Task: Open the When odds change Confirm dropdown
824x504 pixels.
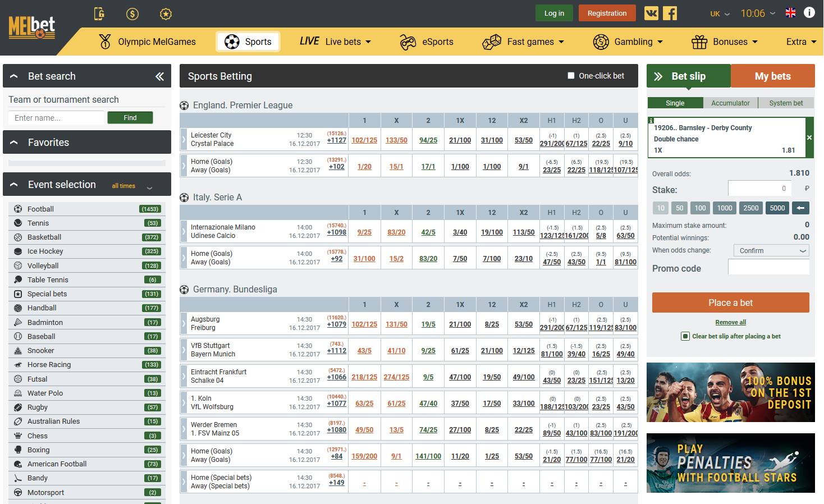Action: pyautogui.click(x=771, y=251)
